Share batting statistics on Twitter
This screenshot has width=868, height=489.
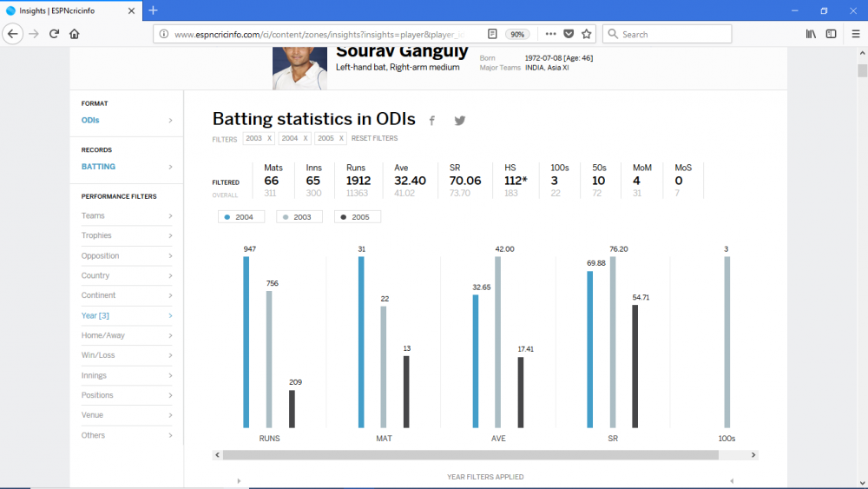point(459,120)
